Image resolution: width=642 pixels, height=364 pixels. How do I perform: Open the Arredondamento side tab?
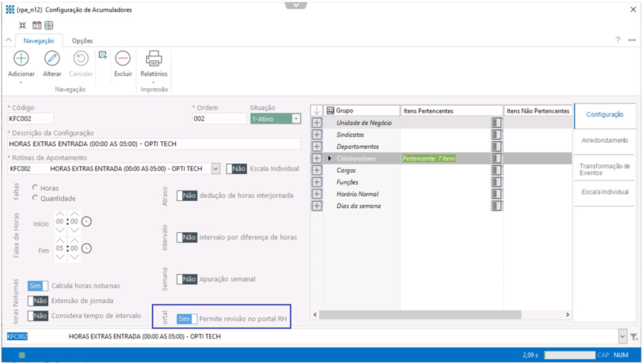(604, 140)
